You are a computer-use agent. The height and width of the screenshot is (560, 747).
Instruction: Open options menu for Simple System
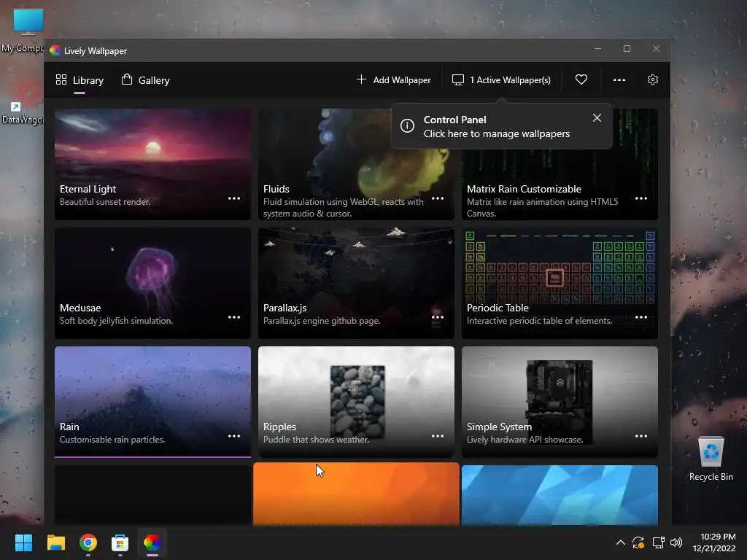[x=641, y=436]
